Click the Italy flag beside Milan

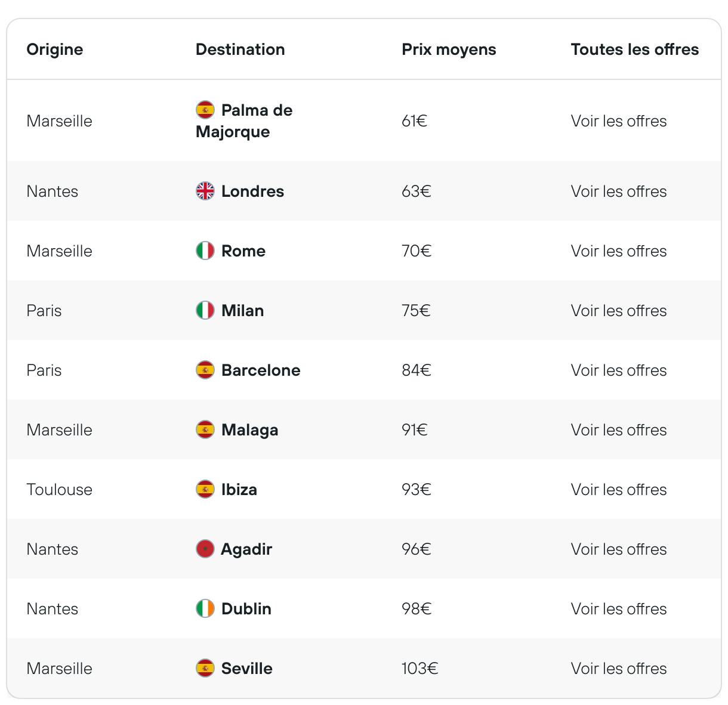tap(205, 310)
